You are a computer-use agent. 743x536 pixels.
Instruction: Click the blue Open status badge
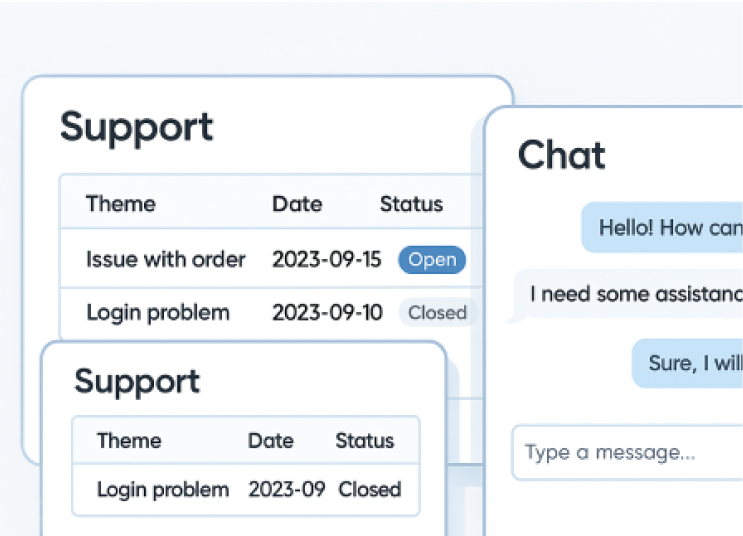coord(432,260)
